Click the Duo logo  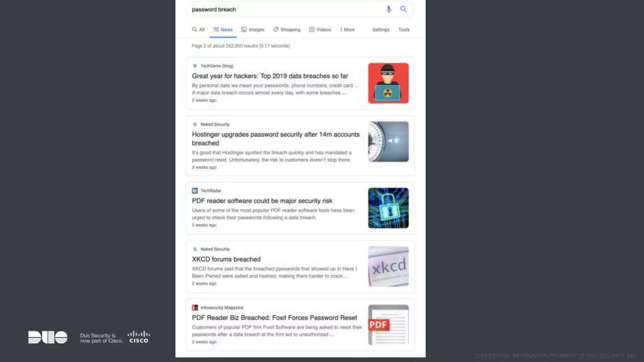click(48, 337)
